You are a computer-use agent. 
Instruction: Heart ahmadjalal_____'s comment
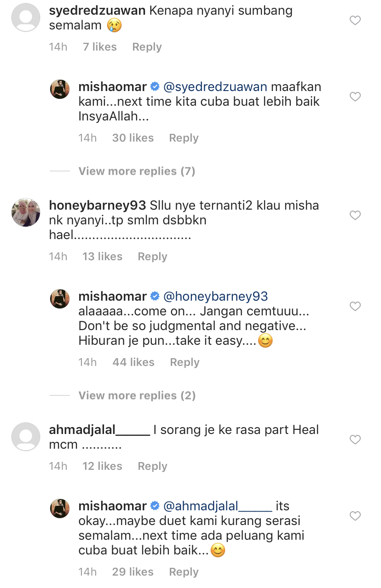coord(355,440)
